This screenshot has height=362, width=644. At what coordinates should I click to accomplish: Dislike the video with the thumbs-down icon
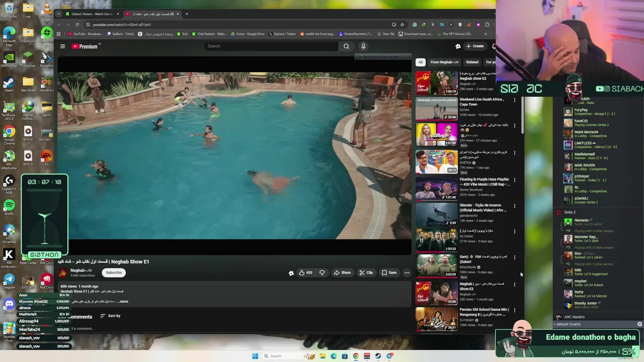tap(322, 273)
